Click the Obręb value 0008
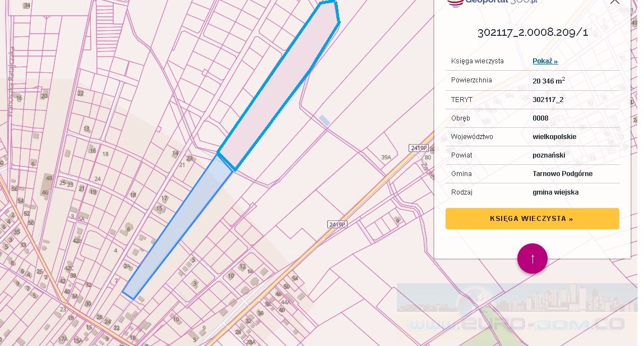This screenshot has width=644, height=346. (x=540, y=118)
